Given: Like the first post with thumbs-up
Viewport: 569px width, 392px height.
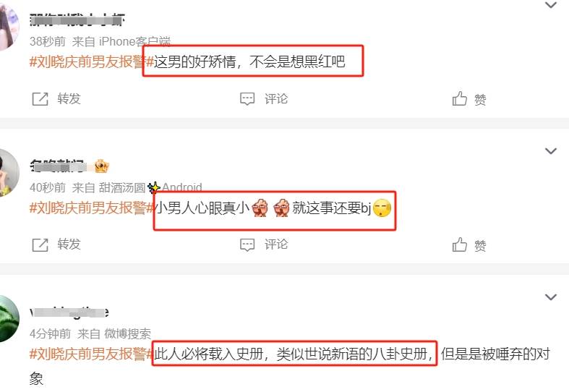Looking at the screenshot, I should [459, 98].
